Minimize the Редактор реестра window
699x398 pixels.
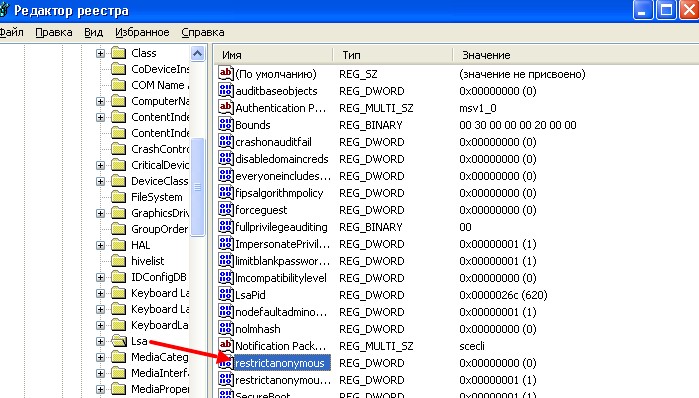click(x=643, y=10)
